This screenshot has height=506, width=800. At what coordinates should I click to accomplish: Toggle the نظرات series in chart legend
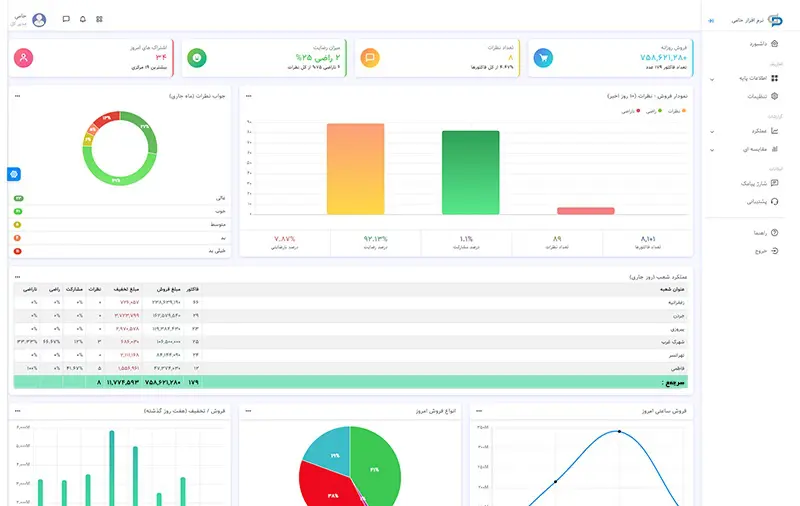[677, 111]
